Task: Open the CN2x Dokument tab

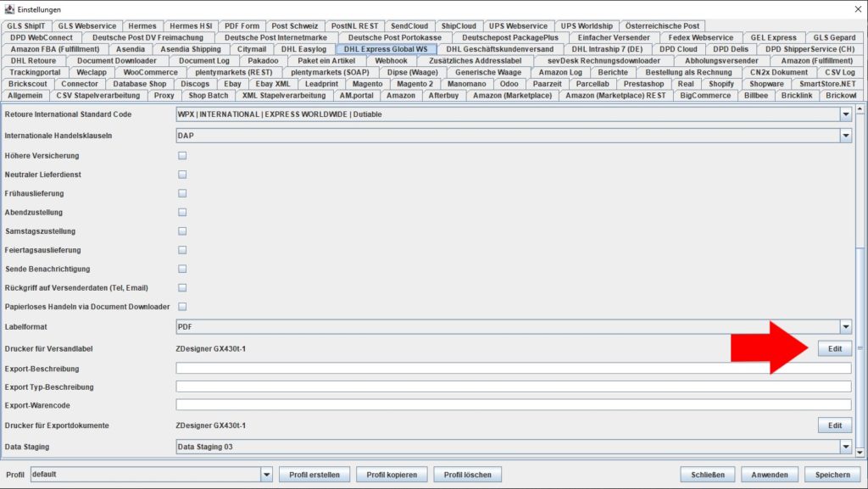Action: [x=779, y=73]
